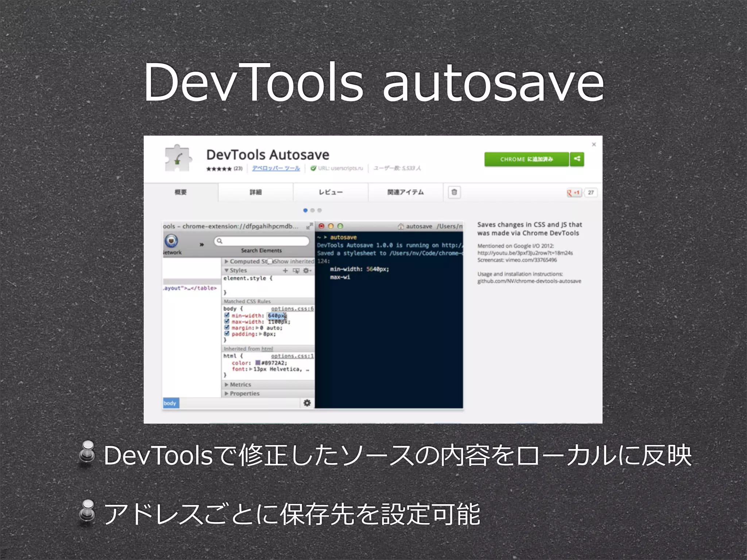Click the » more panels chevron in DevTools
The width and height of the screenshot is (747, 560).
click(x=201, y=244)
